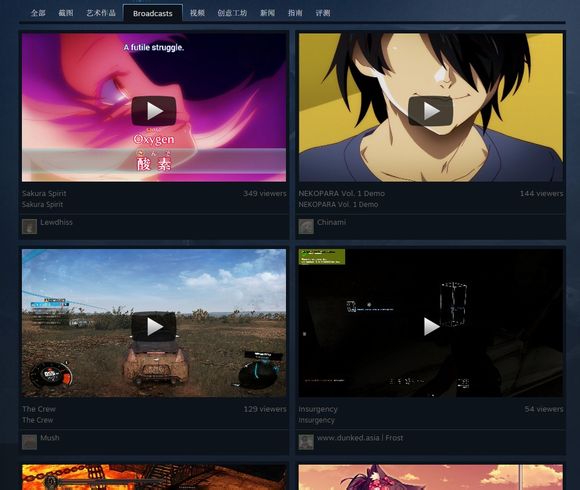The height and width of the screenshot is (490, 580).
Task: Switch to the 评测 tab
Action: pyautogui.click(x=323, y=13)
